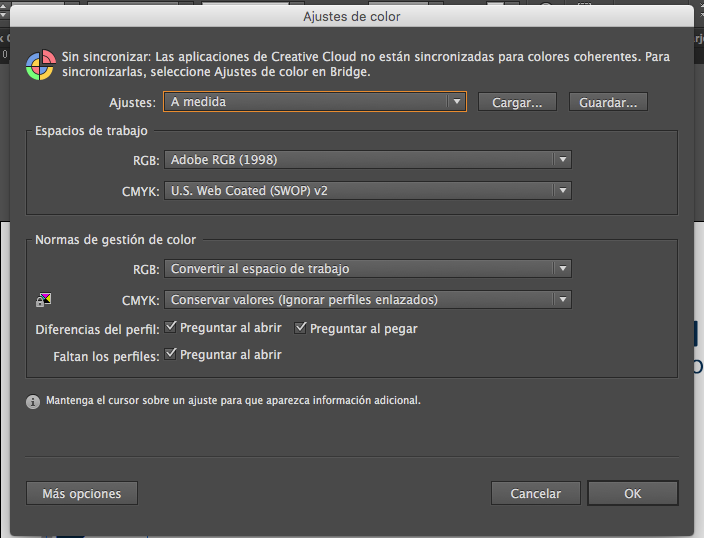Toggle the Preguntar al pegar checkbox
Screen dimensions: 704x538
pyautogui.click(x=300, y=328)
